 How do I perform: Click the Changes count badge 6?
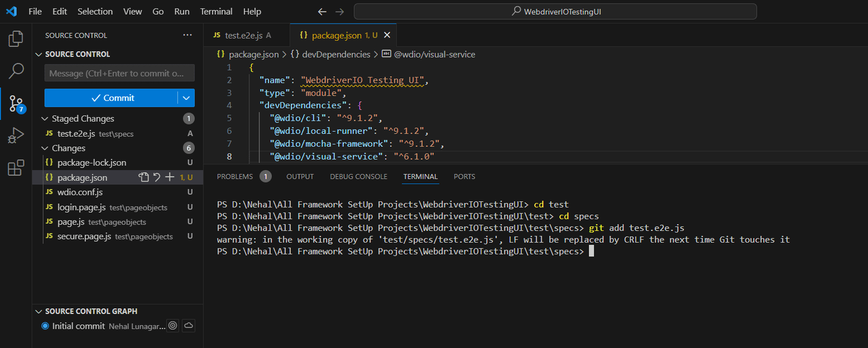pos(189,148)
